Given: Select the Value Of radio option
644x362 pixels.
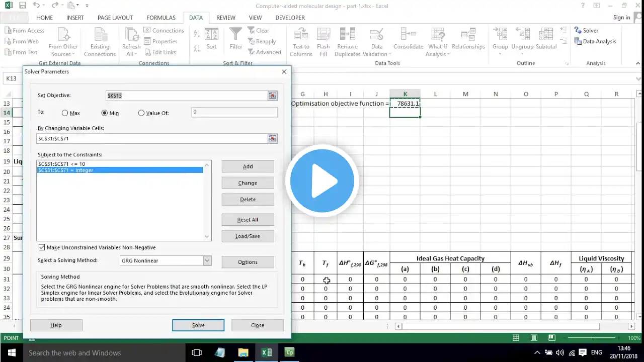Looking at the screenshot, I should [x=141, y=113].
